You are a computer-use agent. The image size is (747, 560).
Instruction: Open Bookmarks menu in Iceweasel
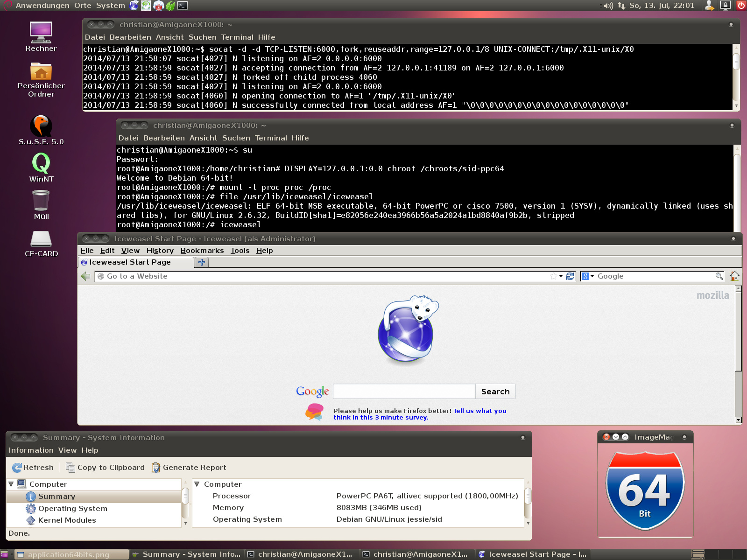[x=202, y=251]
